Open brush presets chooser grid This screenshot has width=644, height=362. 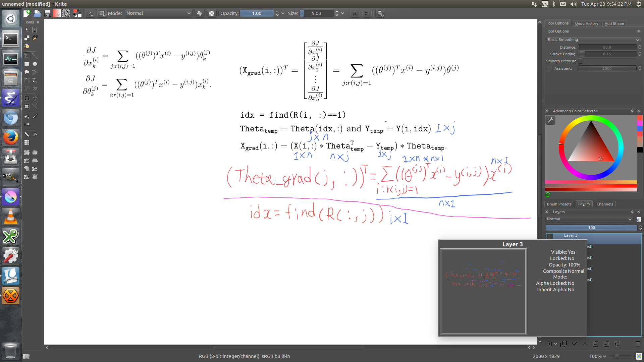coord(102,13)
